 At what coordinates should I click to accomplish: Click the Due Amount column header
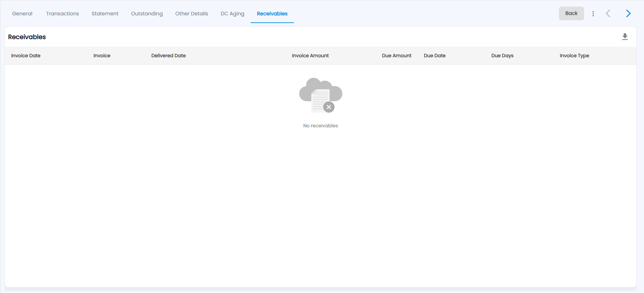396,55
